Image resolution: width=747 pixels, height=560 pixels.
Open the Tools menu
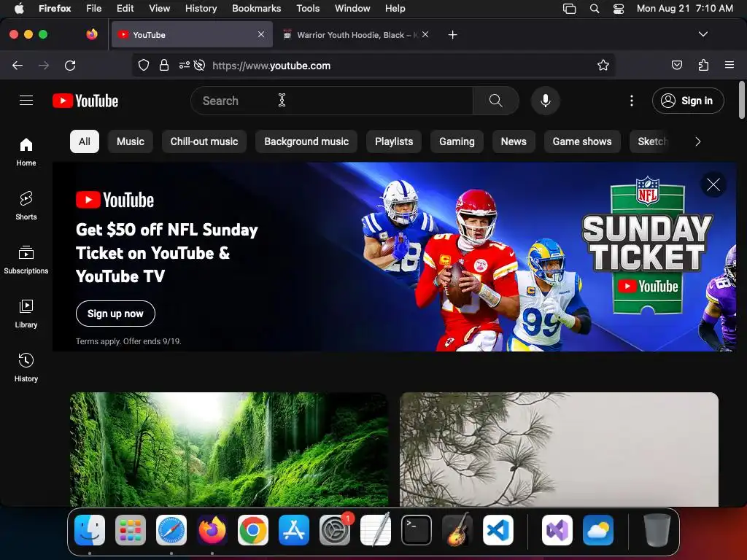coord(308,9)
